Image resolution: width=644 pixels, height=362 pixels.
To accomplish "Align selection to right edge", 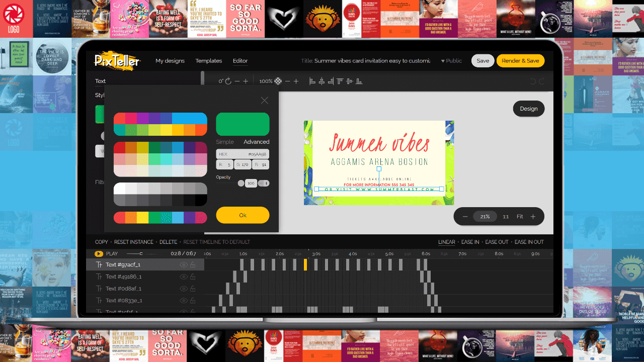I will (331, 81).
